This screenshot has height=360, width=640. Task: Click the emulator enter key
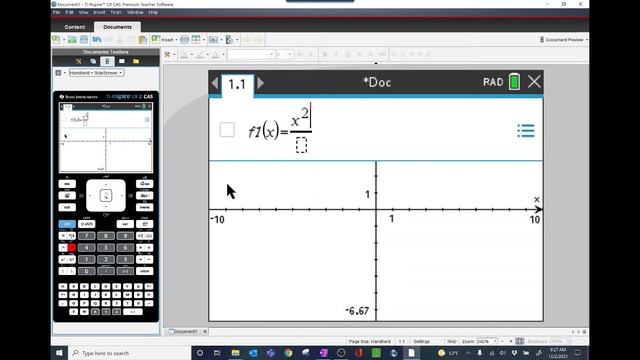(144, 271)
